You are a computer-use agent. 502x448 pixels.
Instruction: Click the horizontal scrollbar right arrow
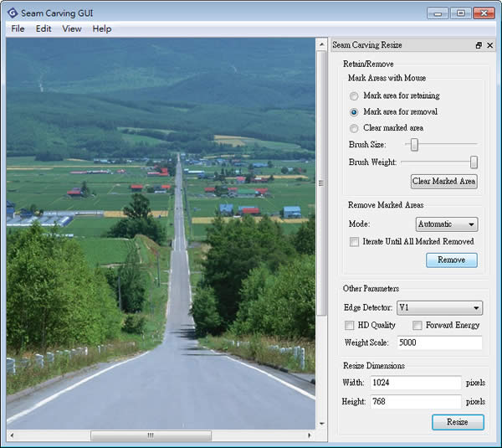pos(310,435)
